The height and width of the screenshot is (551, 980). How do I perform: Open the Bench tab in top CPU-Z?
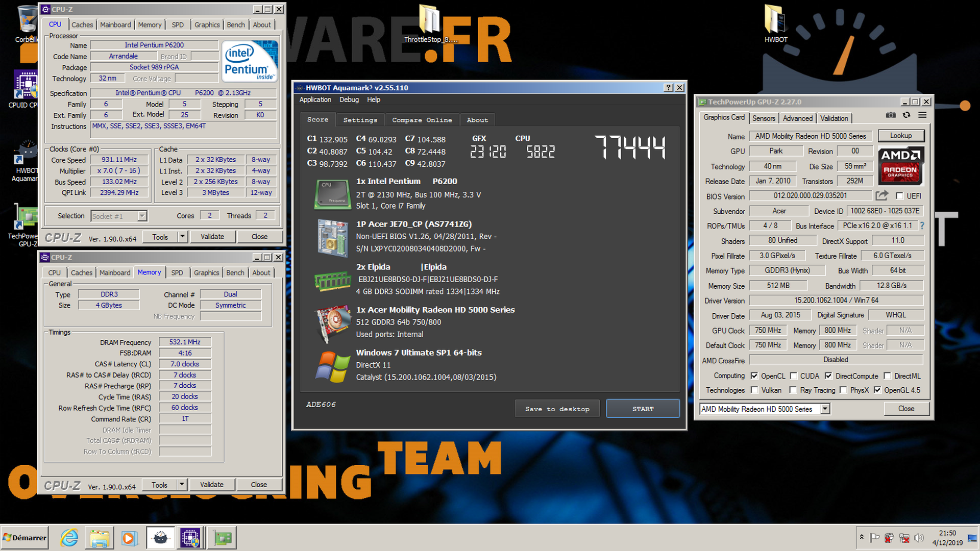point(236,24)
